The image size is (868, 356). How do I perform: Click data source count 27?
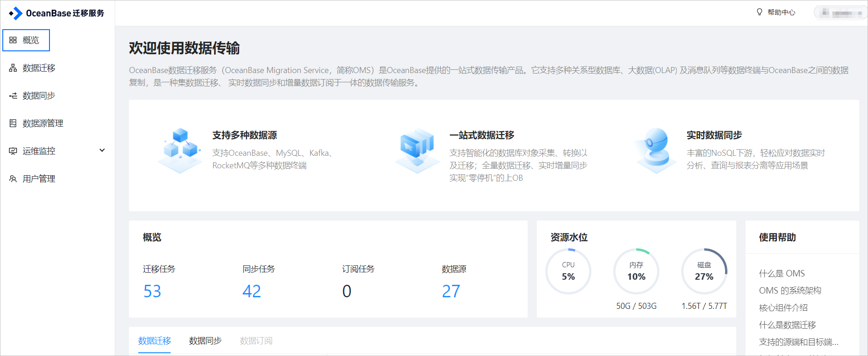451,291
